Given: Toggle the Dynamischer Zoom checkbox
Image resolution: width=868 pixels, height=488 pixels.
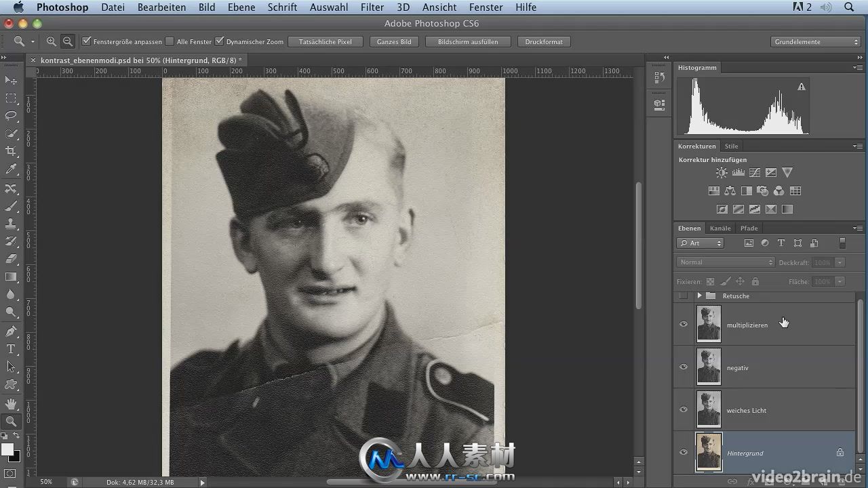Looking at the screenshot, I should pos(219,41).
